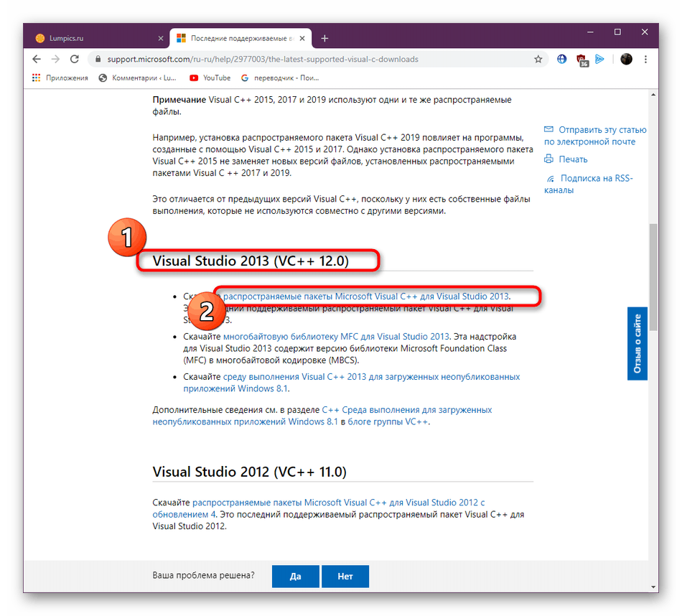
Task: Click the RSS feed icon
Action: pos(551,178)
